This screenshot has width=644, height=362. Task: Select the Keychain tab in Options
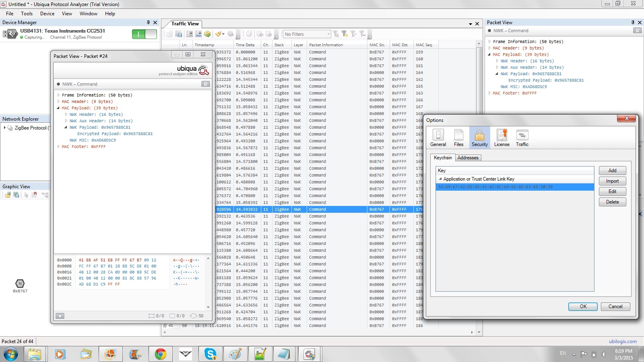[x=443, y=158]
